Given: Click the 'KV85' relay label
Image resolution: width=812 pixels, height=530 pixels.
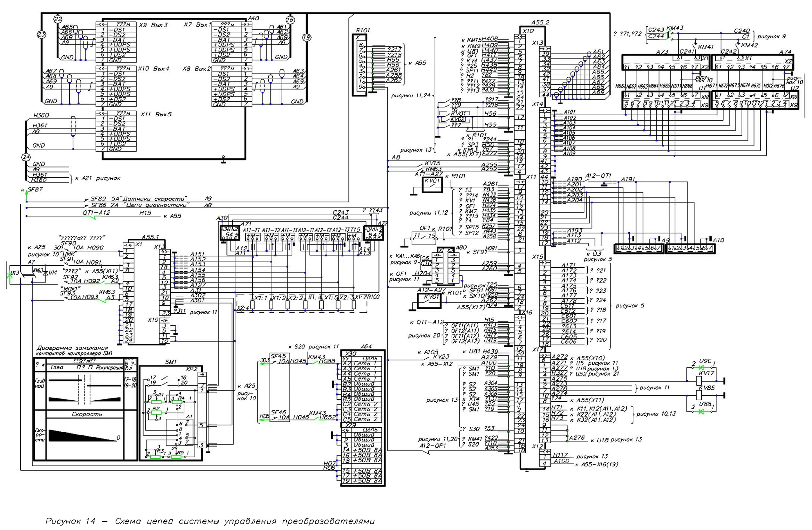Looking at the screenshot, I should tap(706, 388).
